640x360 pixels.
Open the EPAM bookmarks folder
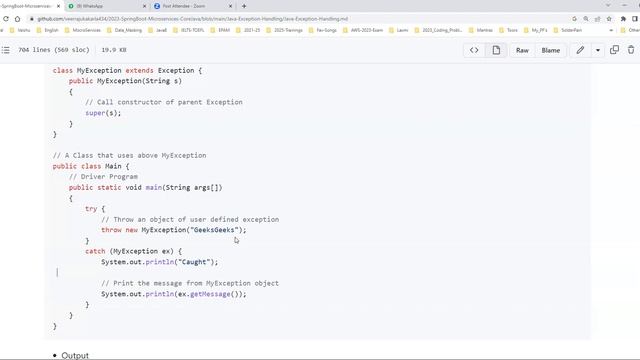(220, 30)
